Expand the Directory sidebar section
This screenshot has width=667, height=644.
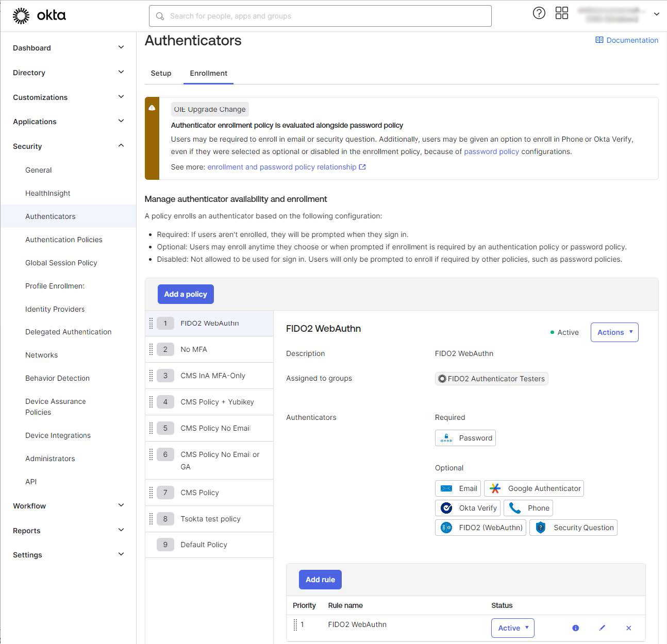[121, 72]
